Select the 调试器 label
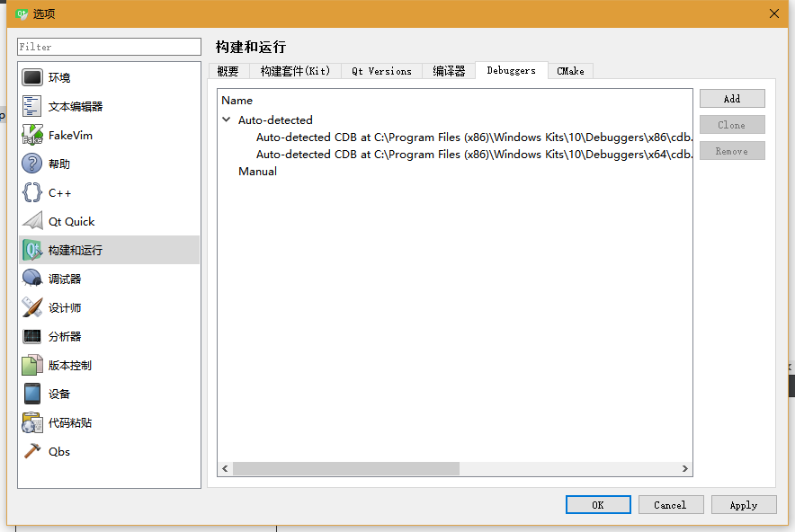 (x=65, y=279)
